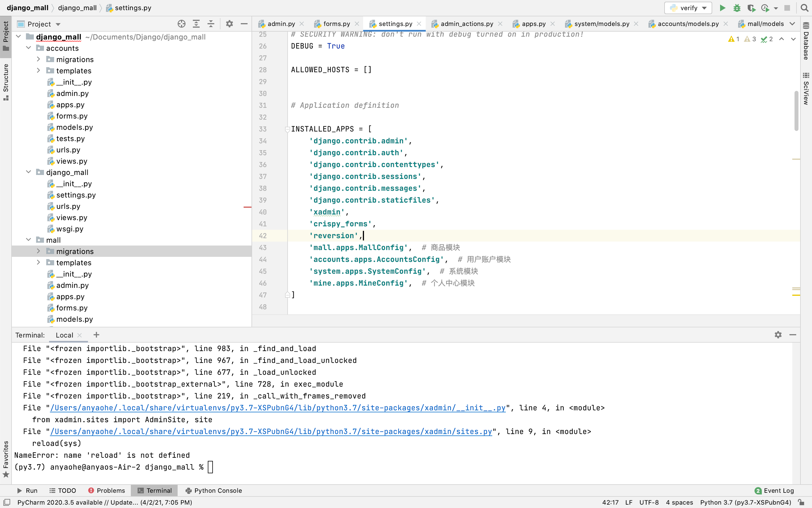Add a new terminal session

tap(96, 335)
